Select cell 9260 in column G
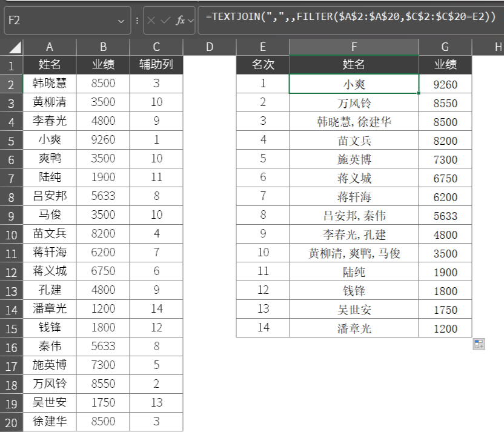 point(445,84)
